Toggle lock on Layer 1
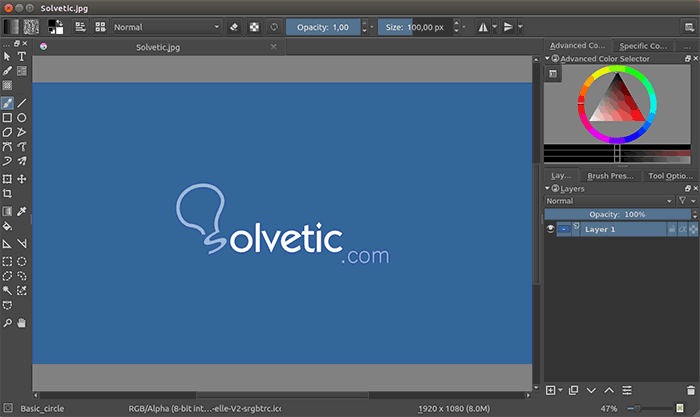 [x=672, y=229]
